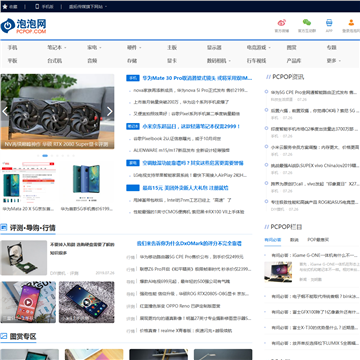Open the green WeChat icon
This screenshot has height=360, width=360.
(307, 22)
